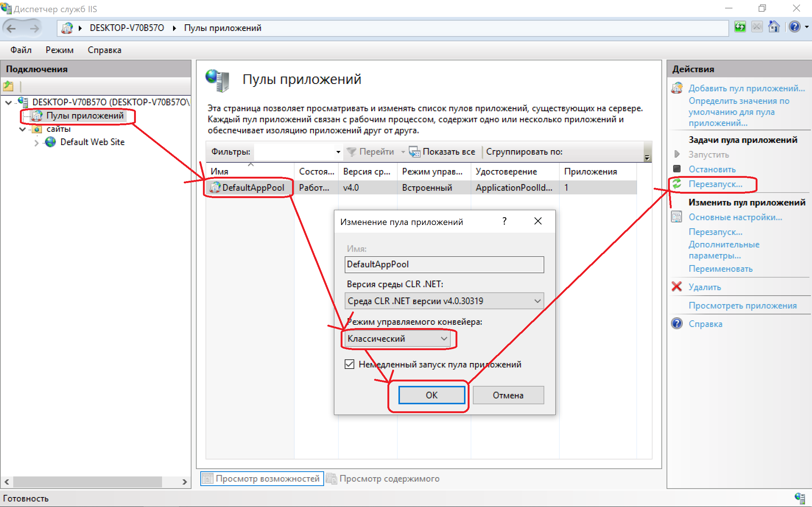Open the Файл menu

[x=21, y=50]
